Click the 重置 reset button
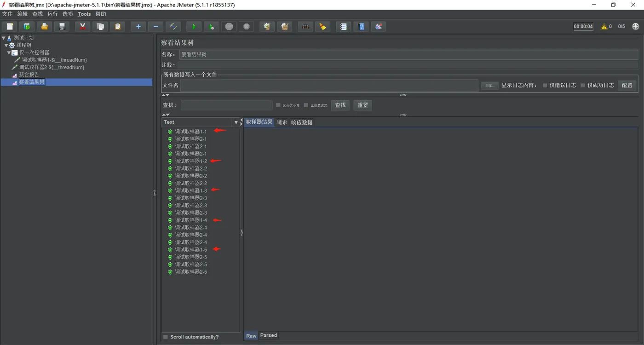Image resolution: width=644 pixels, height=345 pixels. (x=363, y=105)
